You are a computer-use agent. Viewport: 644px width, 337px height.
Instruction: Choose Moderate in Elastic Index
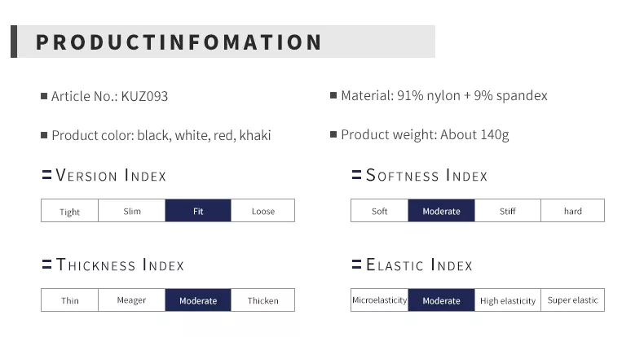click(x=441, y=300)
